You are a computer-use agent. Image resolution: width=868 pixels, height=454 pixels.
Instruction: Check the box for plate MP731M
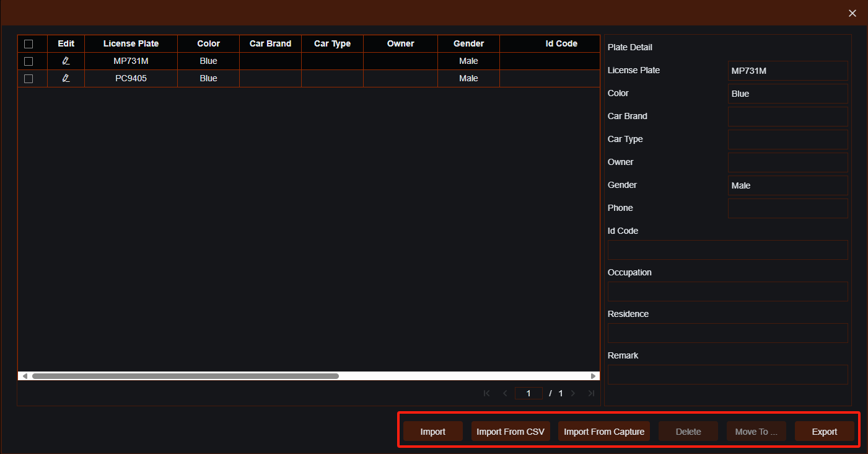click(28, 61)
